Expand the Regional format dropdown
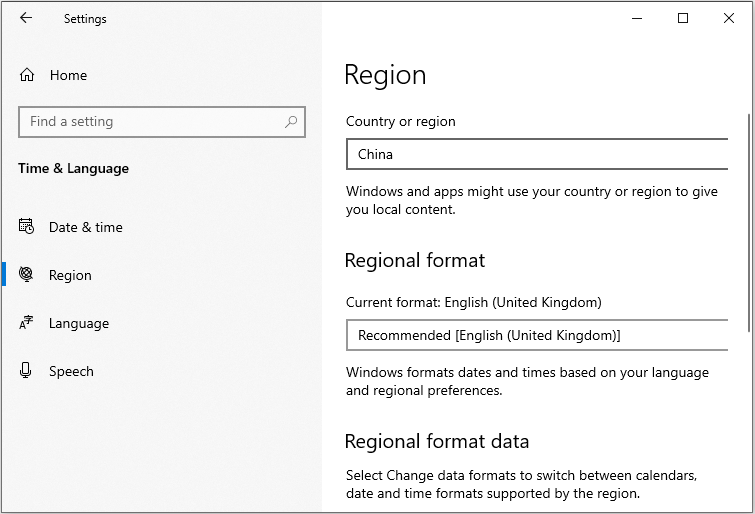The height and width of the screenshot is (514, 755). pos(537,335)
